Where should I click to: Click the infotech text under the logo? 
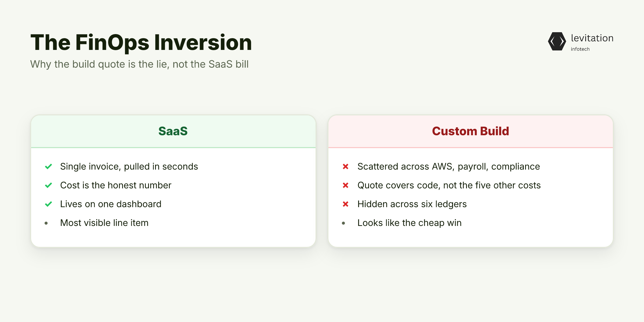tap(580, 49)
